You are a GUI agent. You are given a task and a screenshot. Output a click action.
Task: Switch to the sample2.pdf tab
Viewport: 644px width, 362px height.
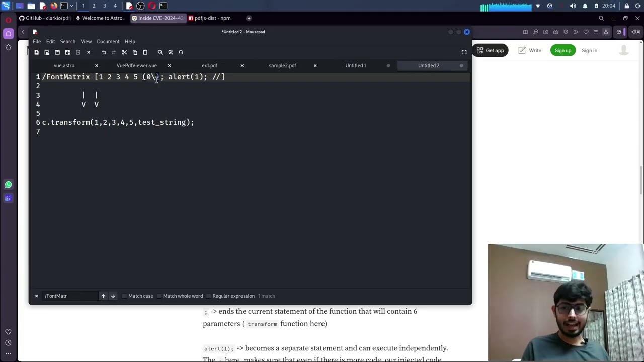click(x=282, y=65)
